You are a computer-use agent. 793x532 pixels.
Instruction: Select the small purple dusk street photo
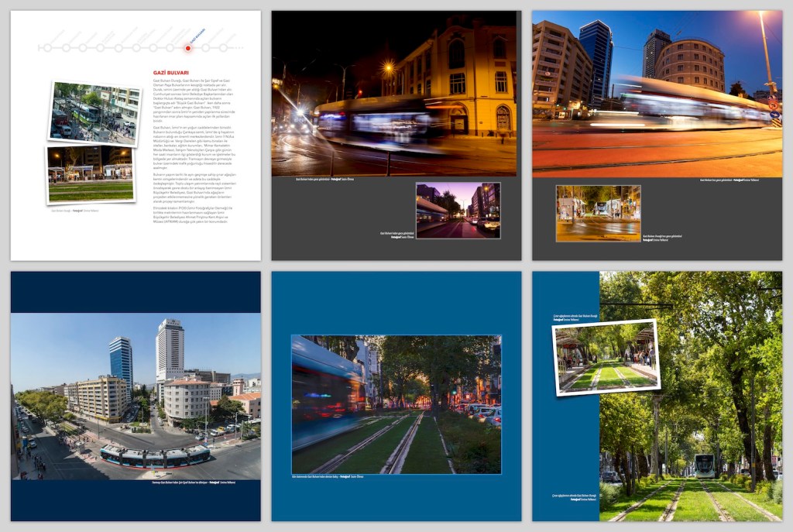pos(458,210)
